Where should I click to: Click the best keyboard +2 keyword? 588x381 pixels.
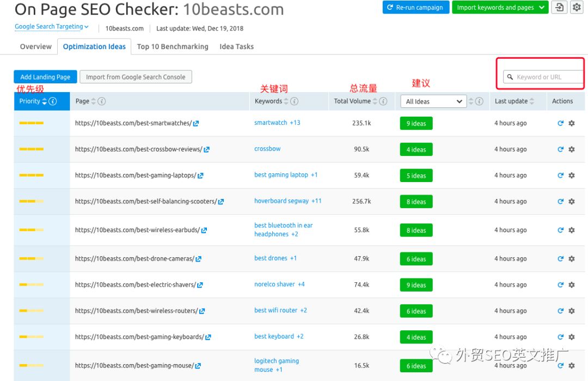[x=279, y=336]
